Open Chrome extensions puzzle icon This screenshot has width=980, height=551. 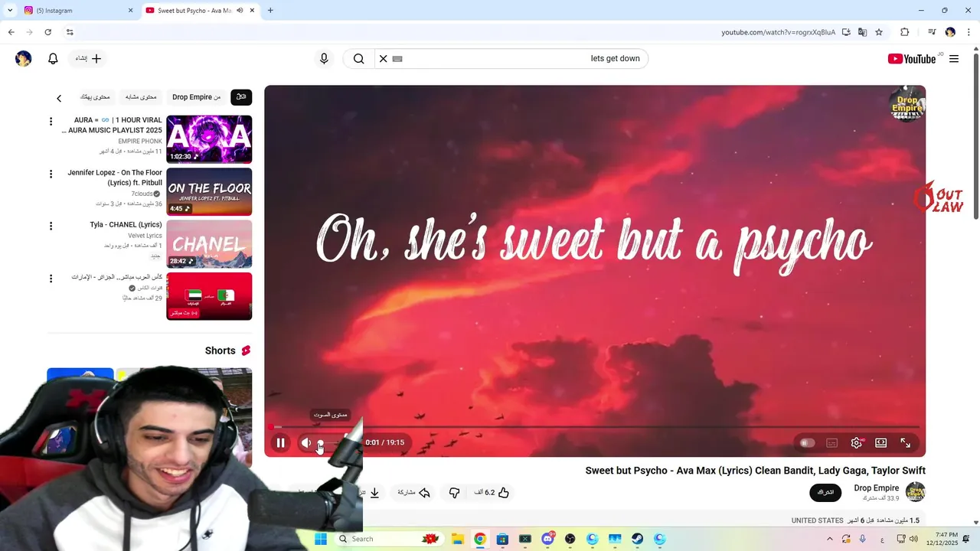pos(905,32)
